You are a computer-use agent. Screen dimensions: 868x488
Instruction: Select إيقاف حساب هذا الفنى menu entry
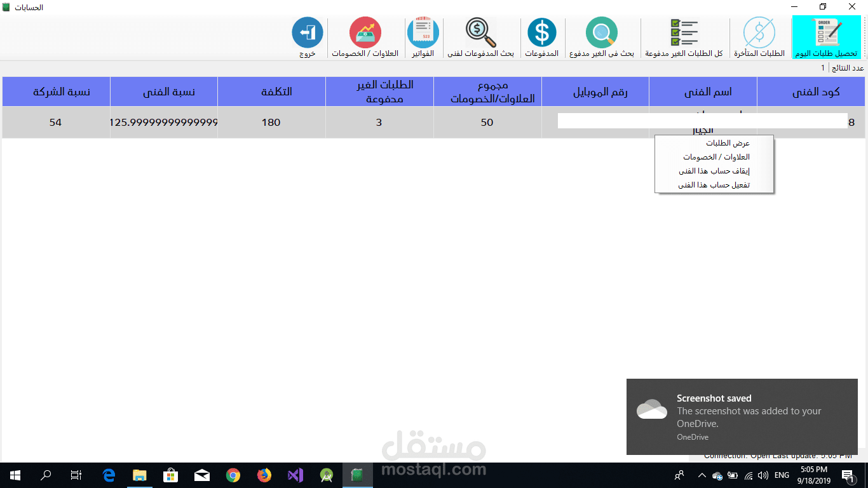[714, 171]
